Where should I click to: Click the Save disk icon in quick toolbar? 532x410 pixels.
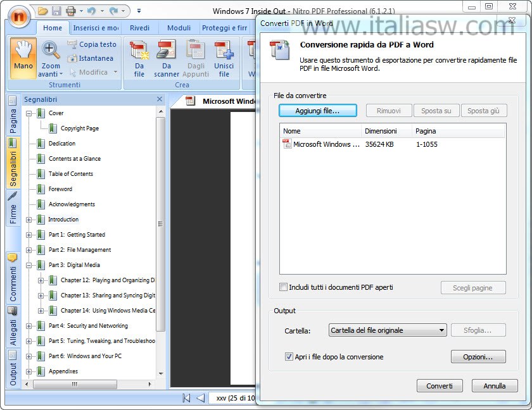point(56,11)
